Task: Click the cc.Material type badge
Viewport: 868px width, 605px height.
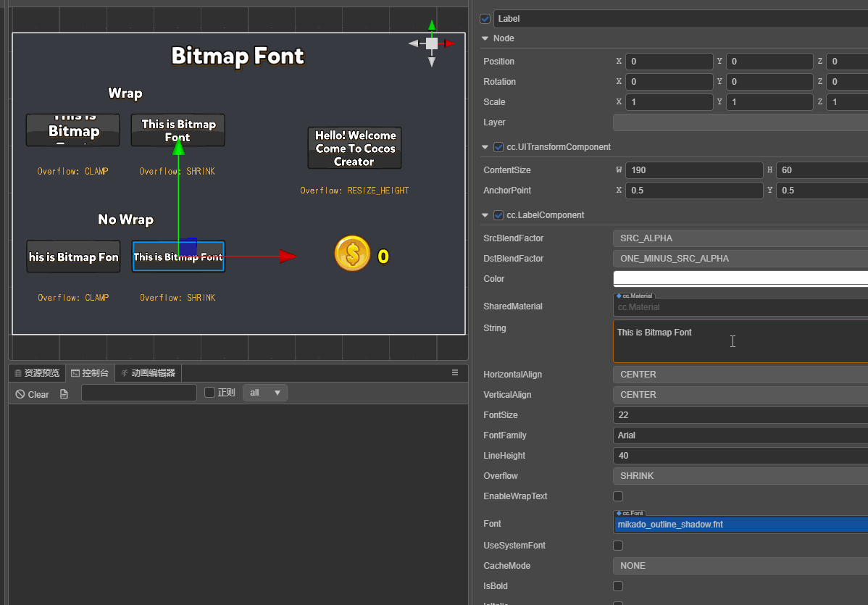Action: point(635,296)
